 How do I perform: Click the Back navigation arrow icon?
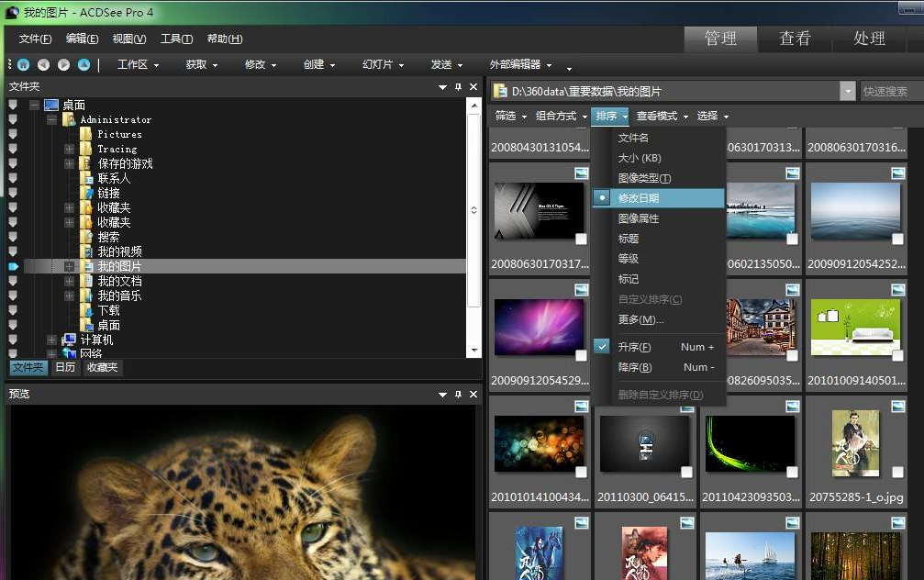point(44,64)
